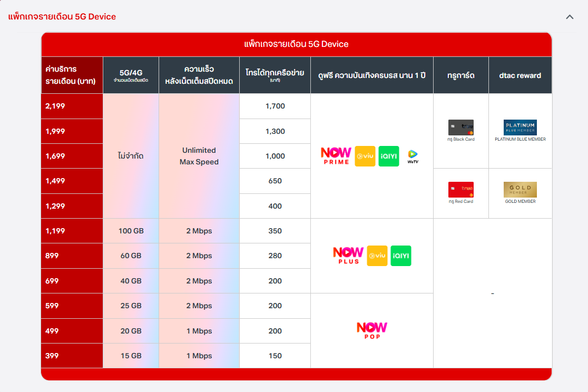The image size is (588, 392).
Task: Click the True Black Card image
Action: 461,128
